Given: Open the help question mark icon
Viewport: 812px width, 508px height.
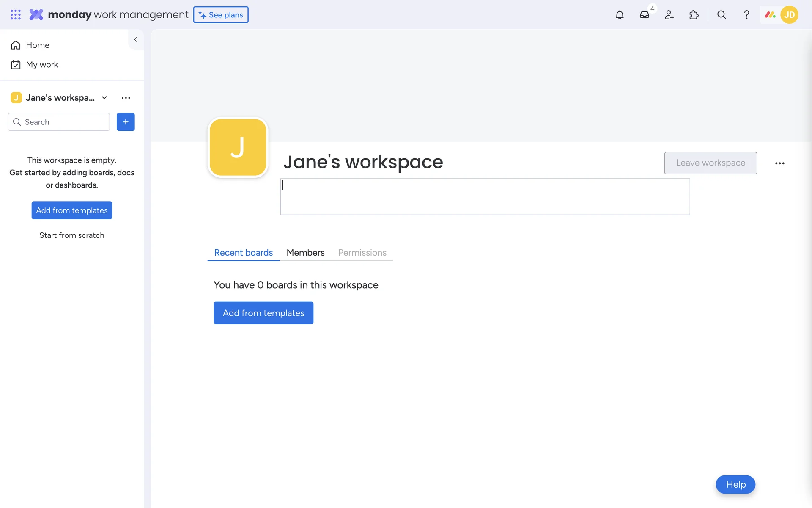Looking at the screenshot, I should [746, 15].
